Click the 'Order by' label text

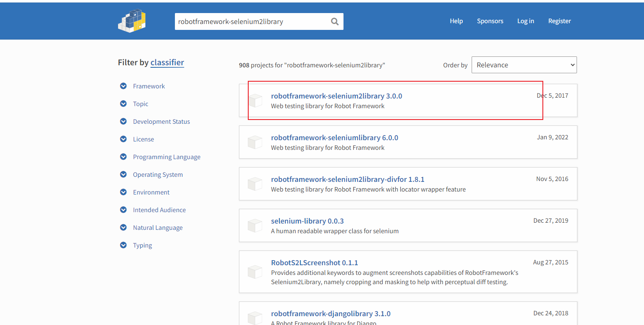pyautogui.click(x=455, y=65)
